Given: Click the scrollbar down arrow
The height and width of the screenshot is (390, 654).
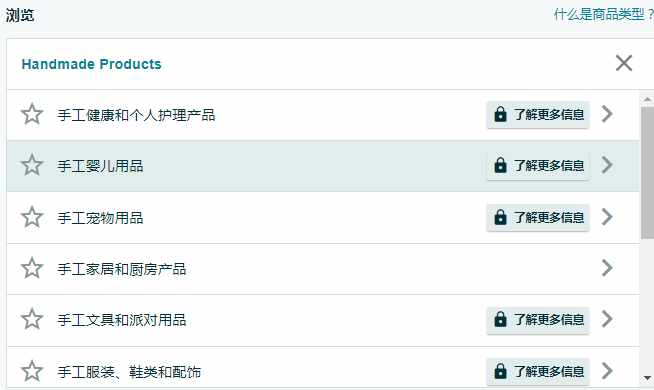Looking at the screenshot, I should [647, 378].
